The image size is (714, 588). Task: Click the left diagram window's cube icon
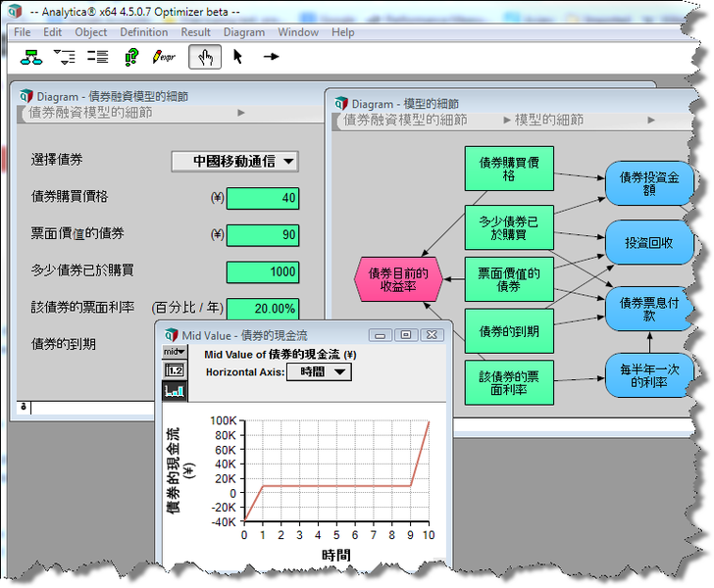26,96
